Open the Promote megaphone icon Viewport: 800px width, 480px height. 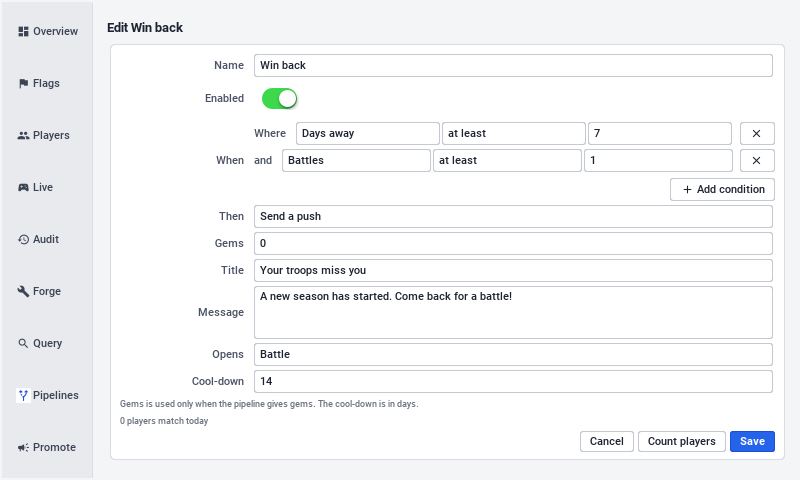23,448
